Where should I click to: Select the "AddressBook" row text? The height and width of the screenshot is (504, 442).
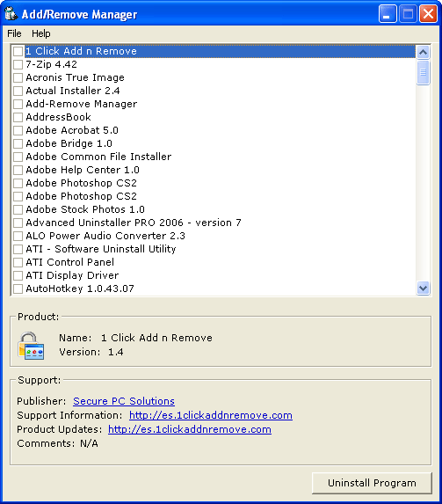coord(58,117)
